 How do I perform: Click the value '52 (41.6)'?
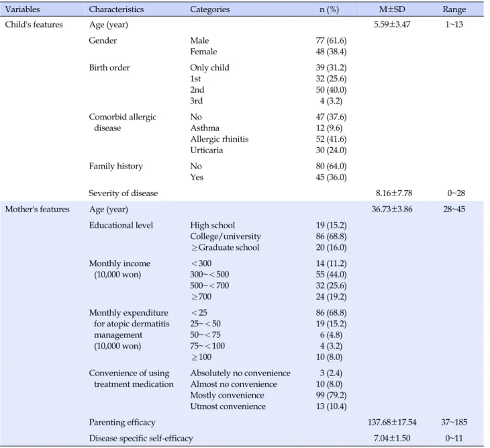331,139
